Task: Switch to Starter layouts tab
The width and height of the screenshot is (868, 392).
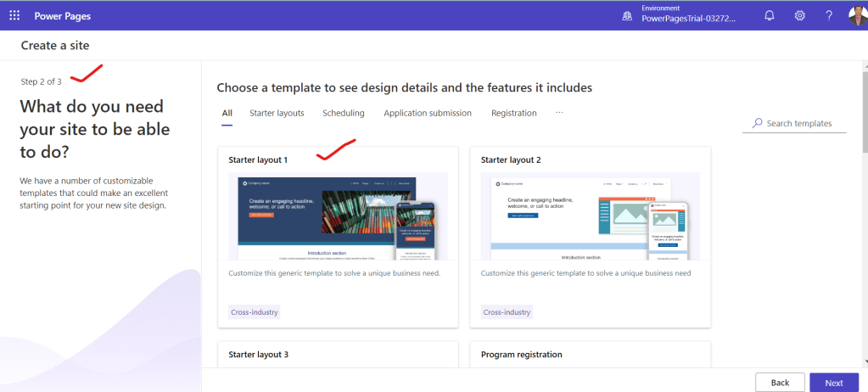Action: (277, 113)
